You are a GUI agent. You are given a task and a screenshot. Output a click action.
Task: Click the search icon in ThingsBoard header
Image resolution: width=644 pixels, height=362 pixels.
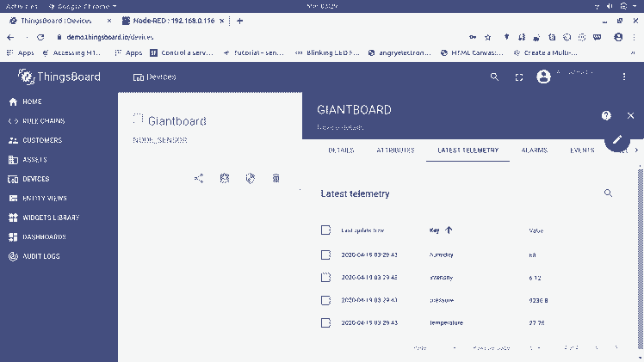pyautogui.click(x=494, y=77)
